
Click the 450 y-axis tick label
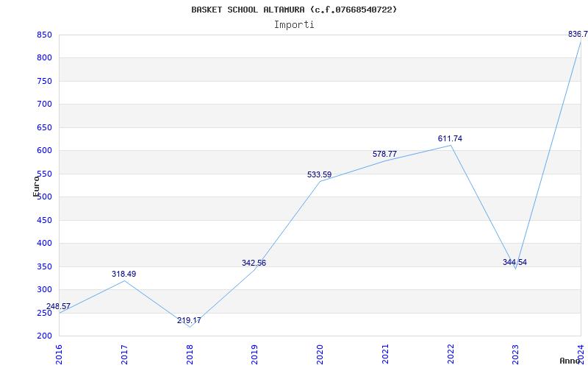pos(44,220)
